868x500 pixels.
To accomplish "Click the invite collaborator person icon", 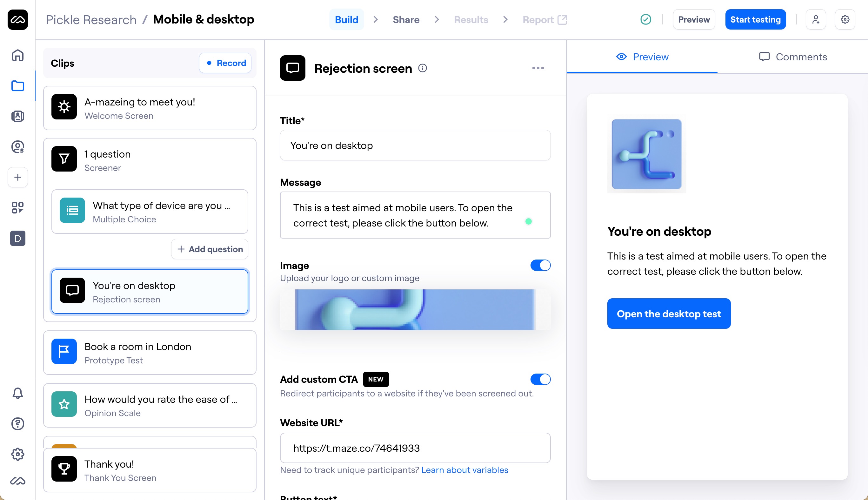I will [816, 20].
